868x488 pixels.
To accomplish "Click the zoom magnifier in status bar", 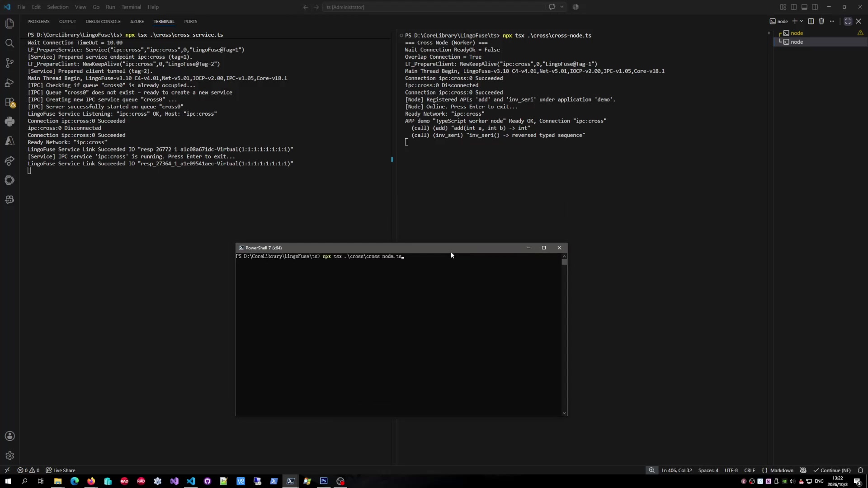I will point(651,470).
